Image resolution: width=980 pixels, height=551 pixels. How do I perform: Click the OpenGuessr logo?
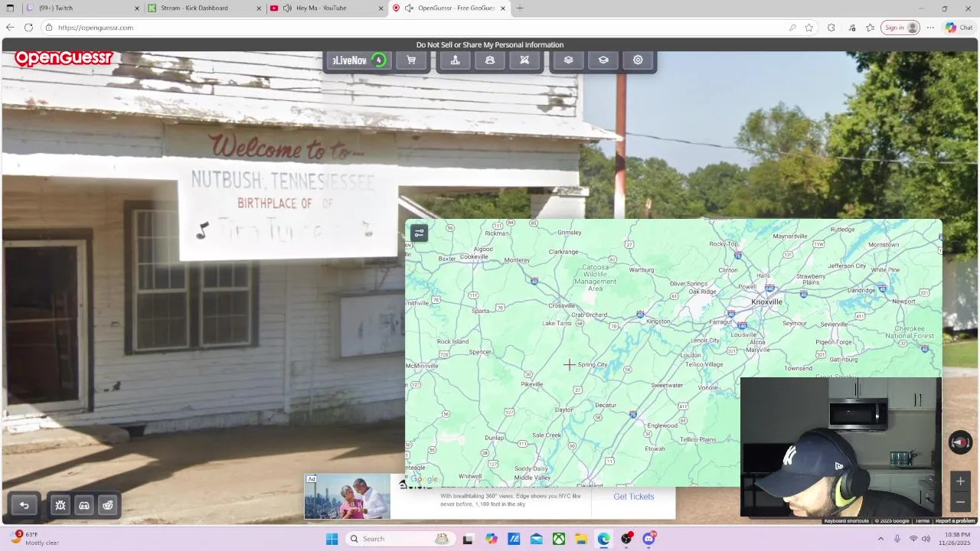tap(64, 58)
